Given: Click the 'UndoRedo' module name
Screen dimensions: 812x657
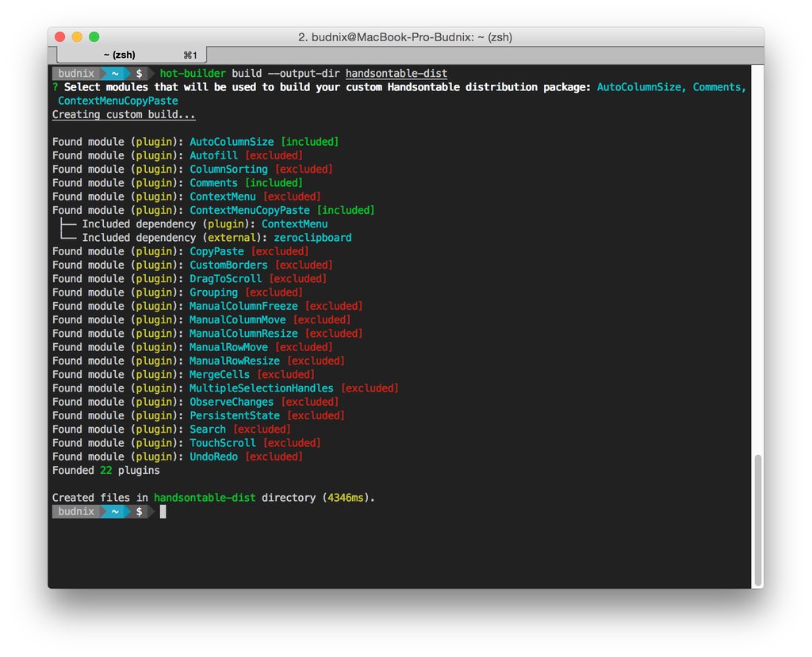Looking at the screenshot, I should pyautogui.click(x=213, y=456).
